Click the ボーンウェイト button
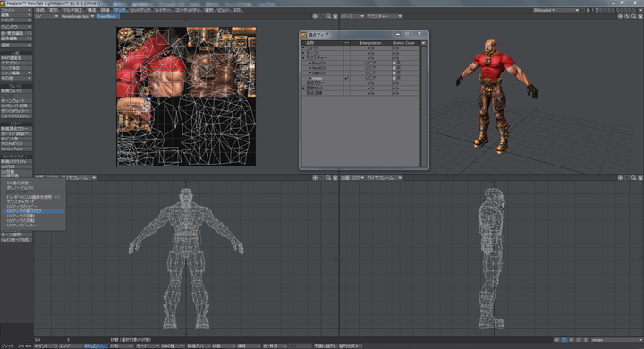Screen dimensions: 644x349 (16, 101)
